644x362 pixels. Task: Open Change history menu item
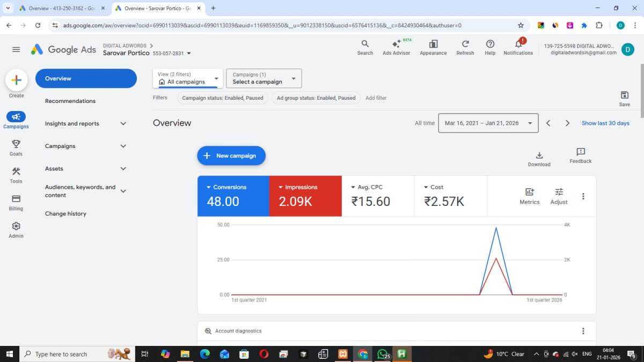65,213
